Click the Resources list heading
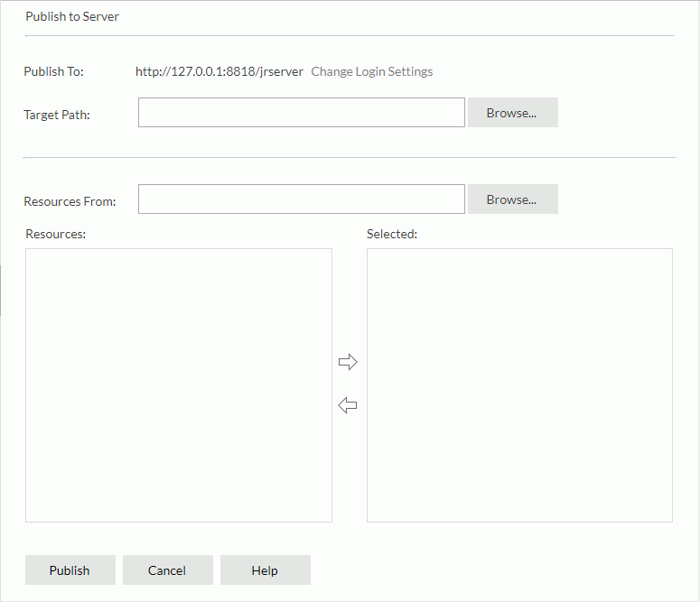The height and width of the screenshot is (602, 700). click(x=56, y=234)
